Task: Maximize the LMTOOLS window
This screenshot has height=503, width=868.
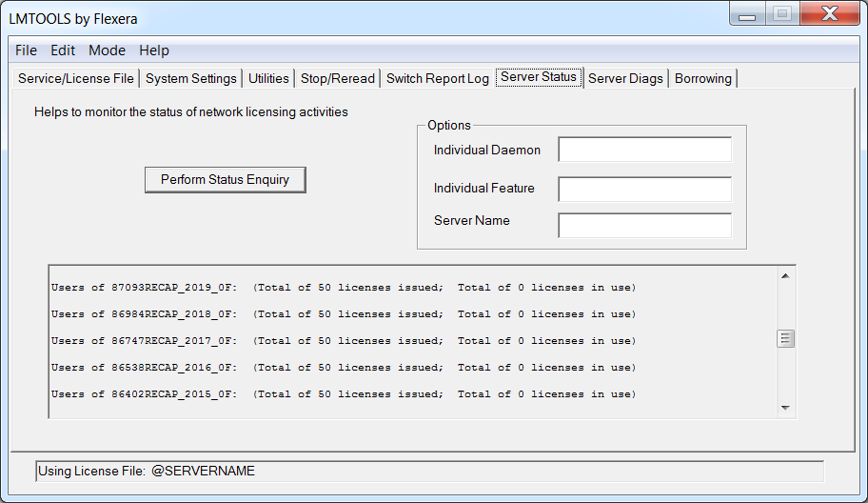Action: pos(782,14)
